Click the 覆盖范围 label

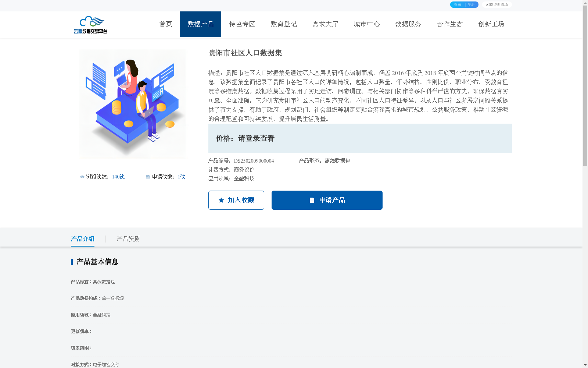81,348
